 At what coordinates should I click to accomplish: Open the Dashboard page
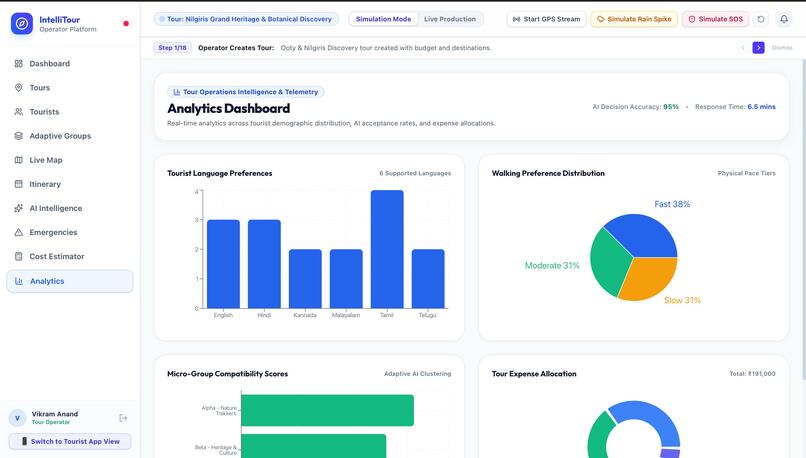click(x=69, y=64)
